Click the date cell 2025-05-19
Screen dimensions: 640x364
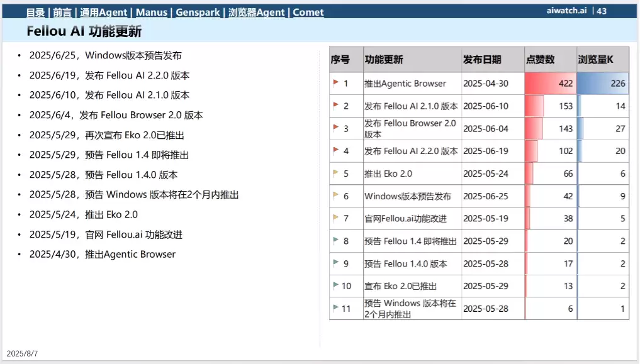[493, 219]
